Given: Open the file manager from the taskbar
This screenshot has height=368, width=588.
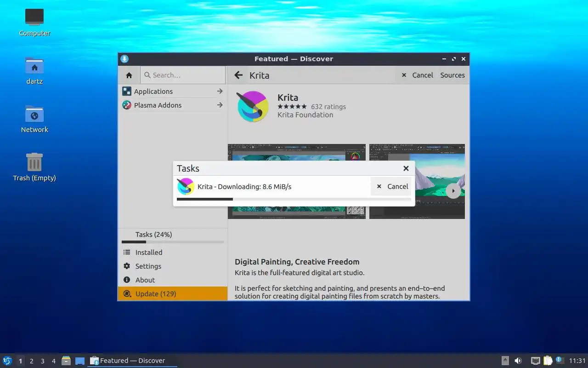Looking at the screenshot, I should tap(66, 361).
